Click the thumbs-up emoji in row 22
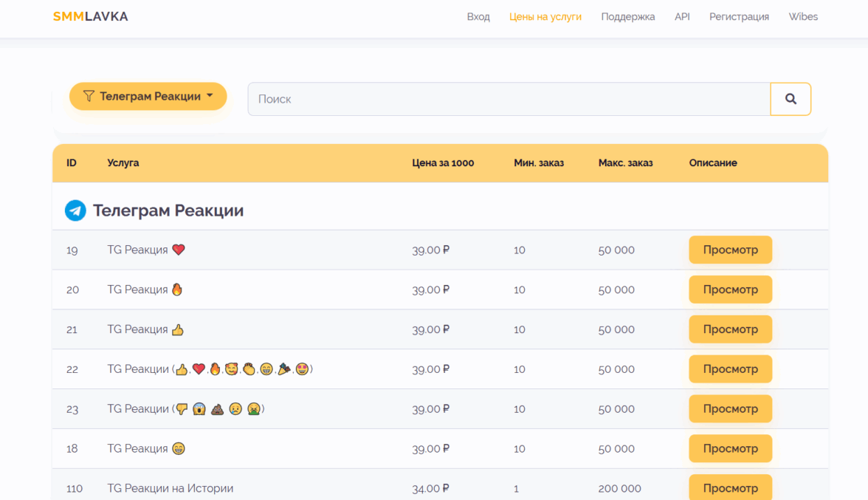Viewport: 868px width, 500px height. 182,369
